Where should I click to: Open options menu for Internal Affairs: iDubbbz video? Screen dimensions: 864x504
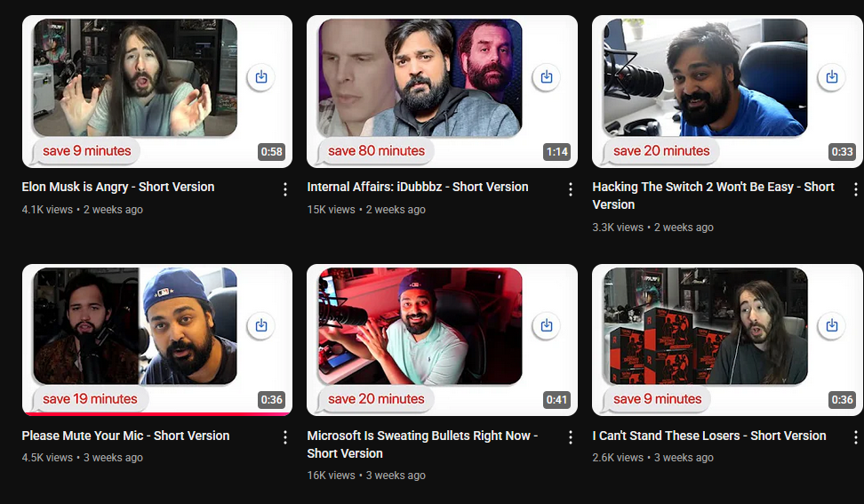pos(571,189)
